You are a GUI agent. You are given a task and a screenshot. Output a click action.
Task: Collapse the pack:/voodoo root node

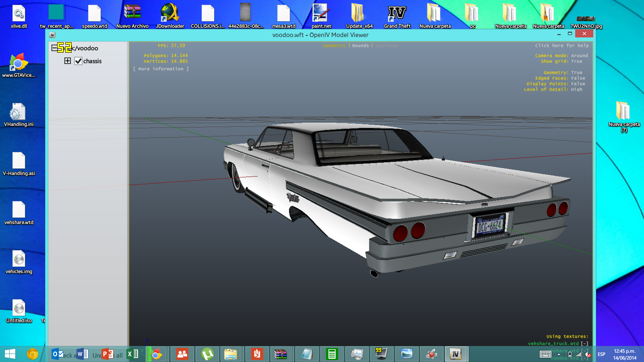coord(54,48)
